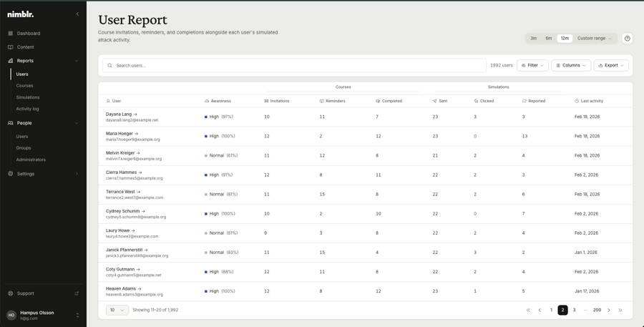Open Maria Hoeger profile arrow

[137, 134]
